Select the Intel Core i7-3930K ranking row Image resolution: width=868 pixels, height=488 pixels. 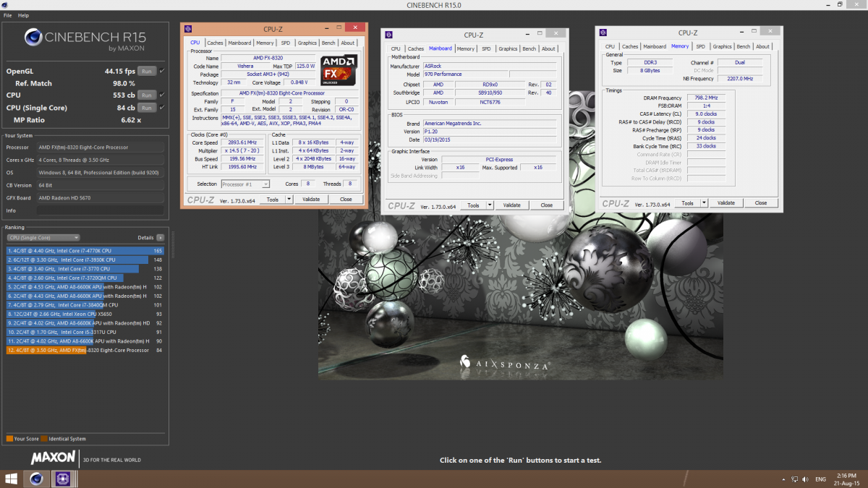tap(85, 260)
